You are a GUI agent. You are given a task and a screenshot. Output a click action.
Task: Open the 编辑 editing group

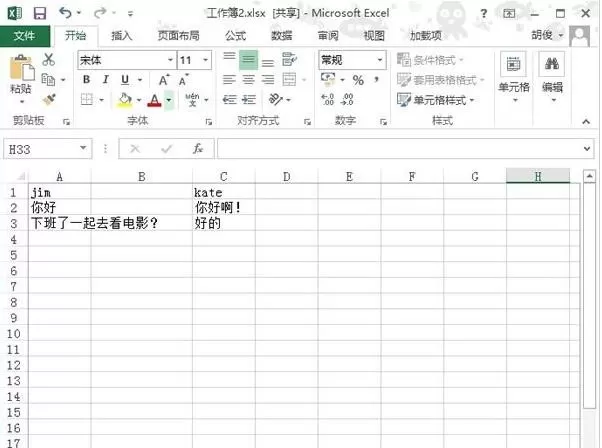(x=552, y=77)
